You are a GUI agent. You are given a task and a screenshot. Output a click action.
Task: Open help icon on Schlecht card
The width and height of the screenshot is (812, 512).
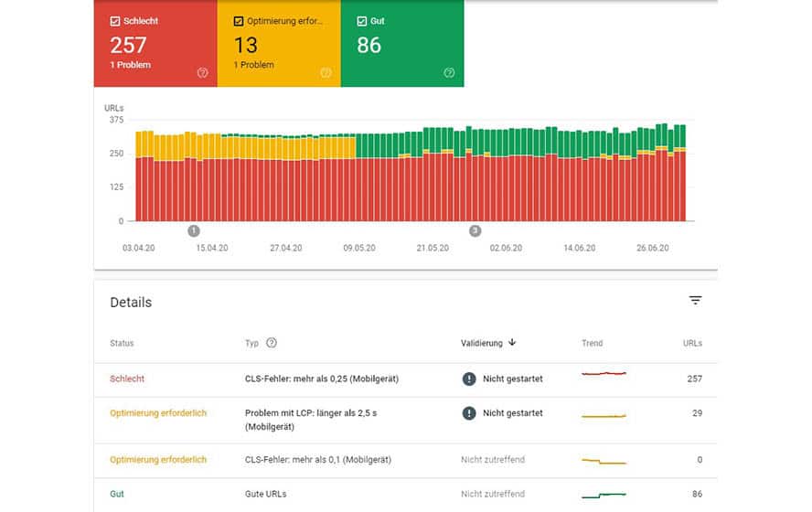(x=202, y=73)
